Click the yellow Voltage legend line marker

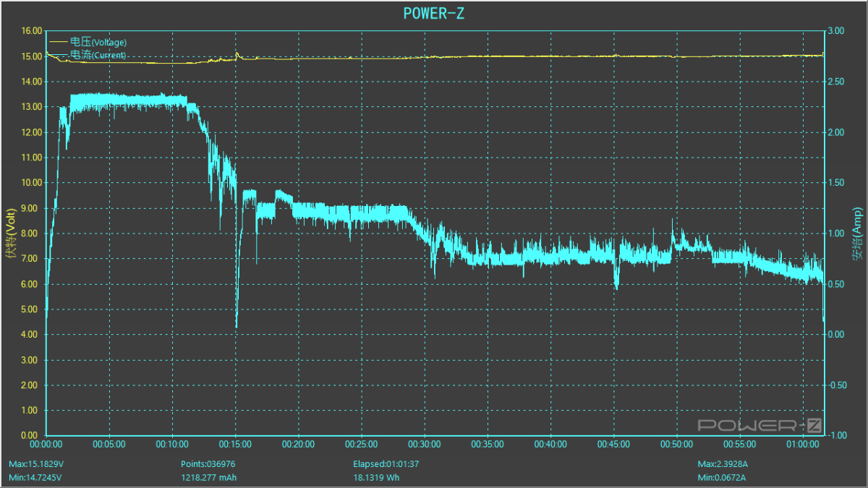[58, 42]
